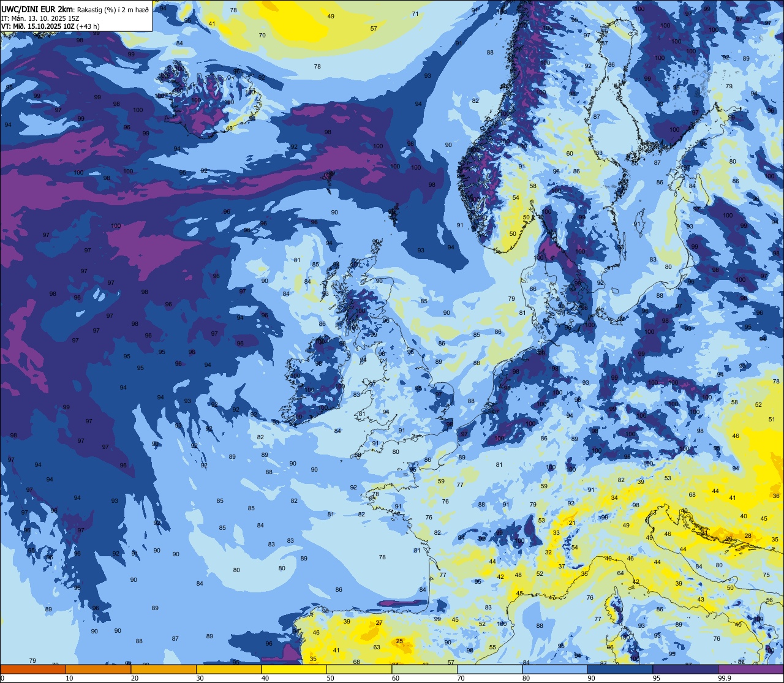784x683 pixels.
Task: Click the 30–40 amber legend swatch
Action: click(228, 669)
